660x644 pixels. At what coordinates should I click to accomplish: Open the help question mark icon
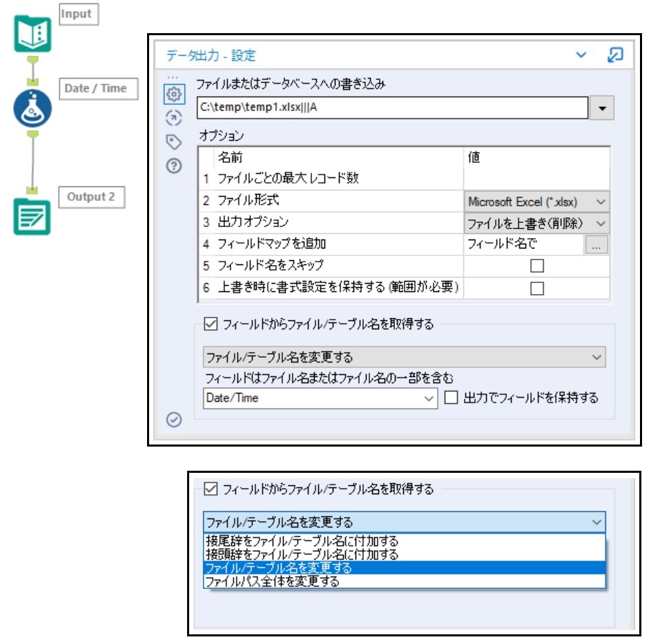174,166
